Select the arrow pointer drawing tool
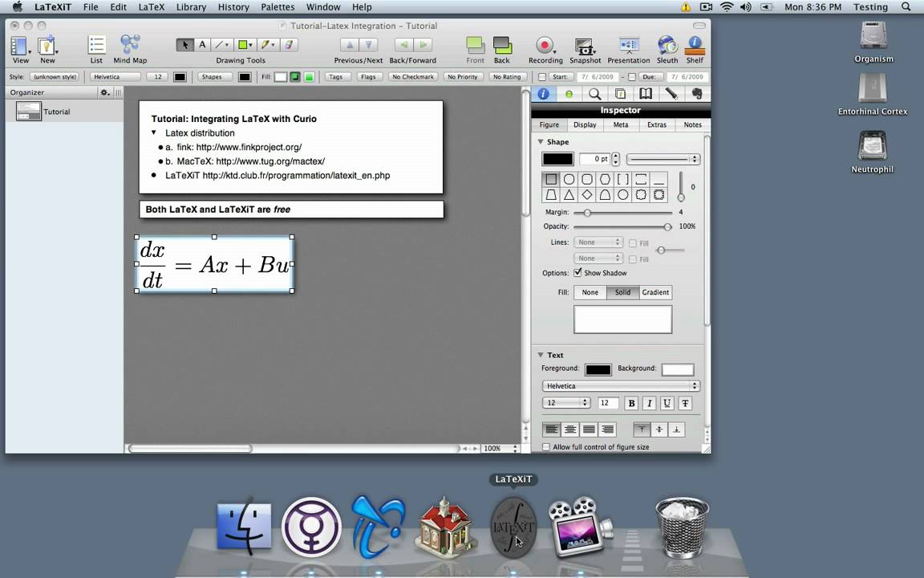 [x=184, y=45]
